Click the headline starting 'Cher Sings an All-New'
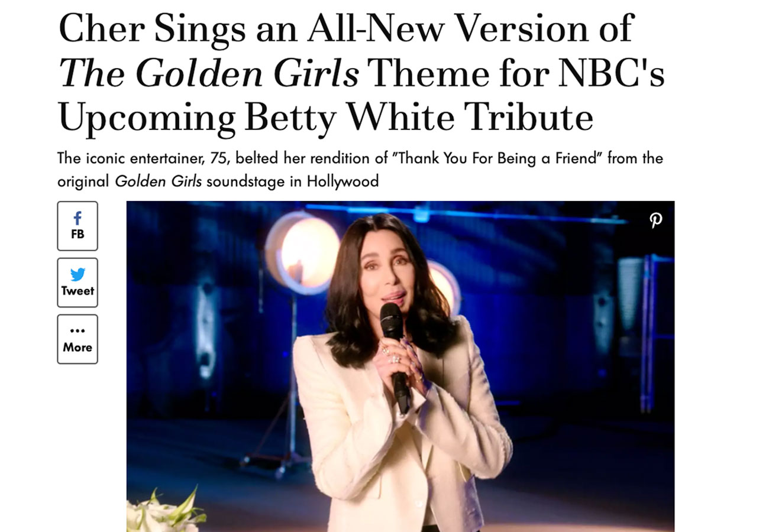The width and height of the screenshot is (769, 532). point(361,71)
